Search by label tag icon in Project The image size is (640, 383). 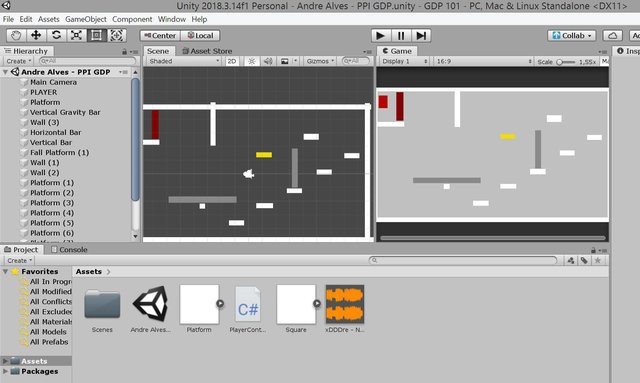point(584,260)
